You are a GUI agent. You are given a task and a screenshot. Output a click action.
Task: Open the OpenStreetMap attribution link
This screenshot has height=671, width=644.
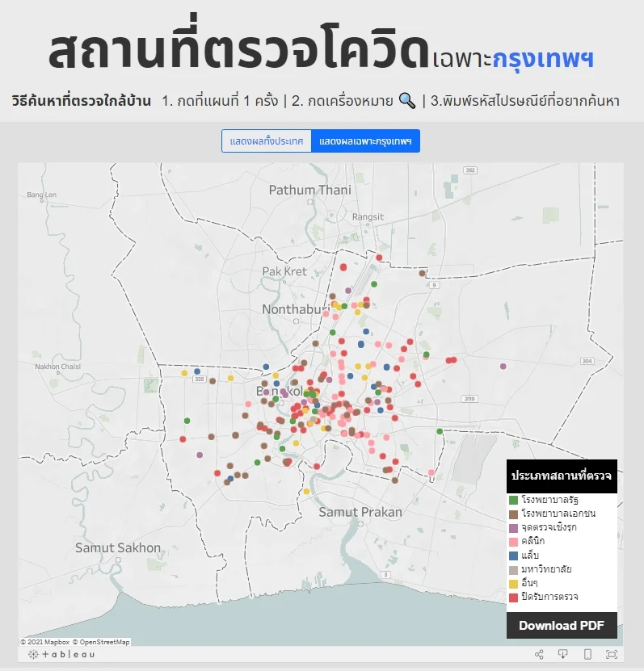point(104,643)
